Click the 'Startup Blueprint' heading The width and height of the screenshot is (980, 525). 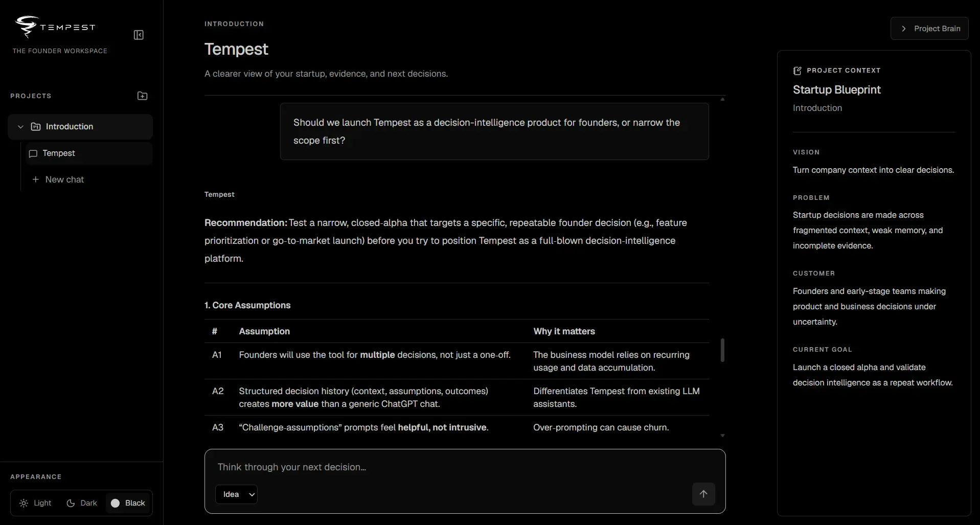[836, 90]
